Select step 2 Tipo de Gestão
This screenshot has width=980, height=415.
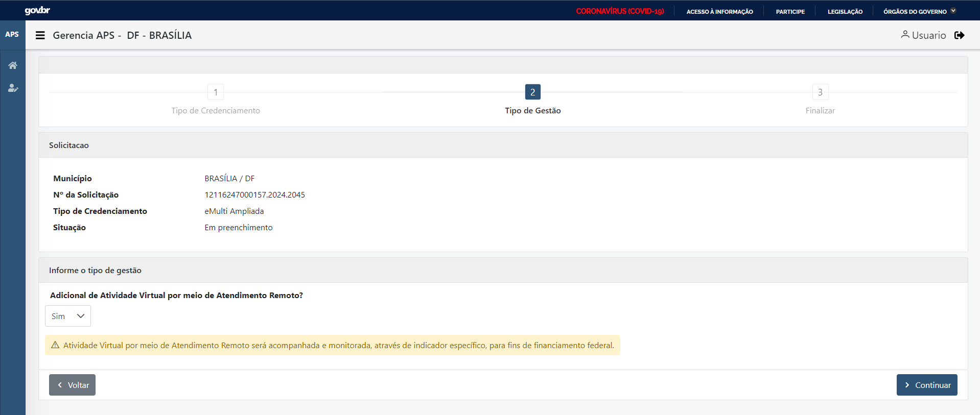(x=533, y=92)
